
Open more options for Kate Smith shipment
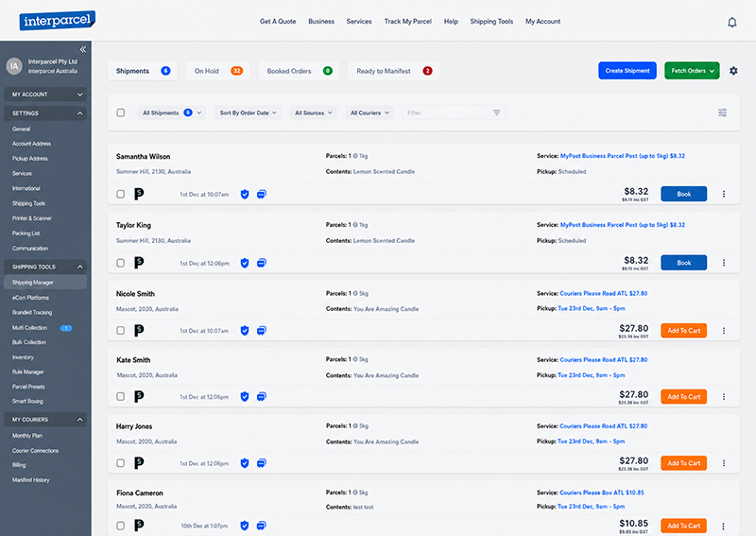724,397
